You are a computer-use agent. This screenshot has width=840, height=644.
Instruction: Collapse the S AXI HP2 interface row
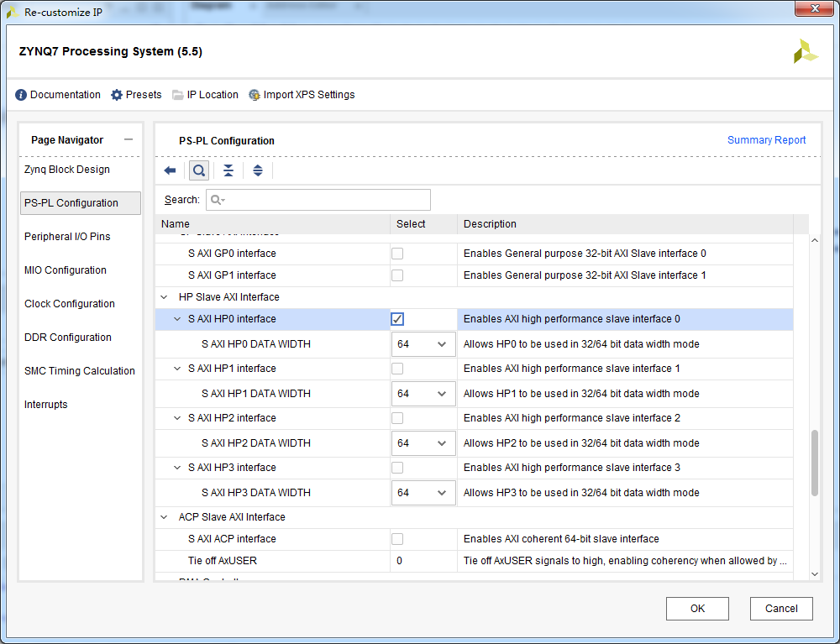[177, 418]
